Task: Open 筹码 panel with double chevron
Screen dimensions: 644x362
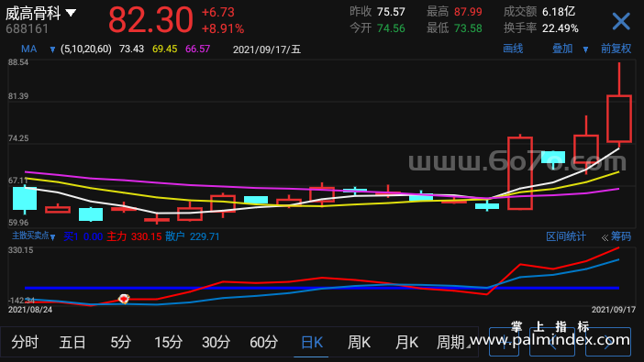Action: (616, 236)
